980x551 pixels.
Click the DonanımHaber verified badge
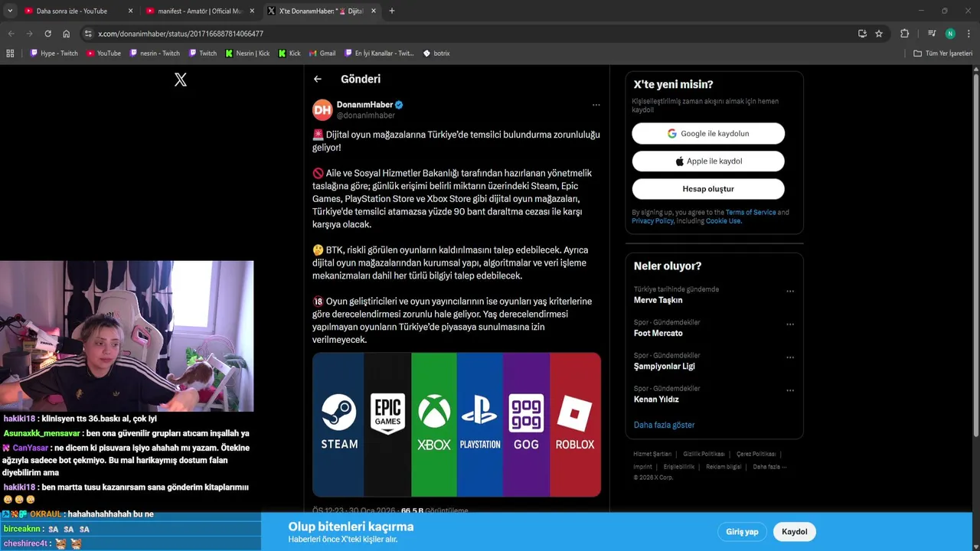tap(399, 105)
